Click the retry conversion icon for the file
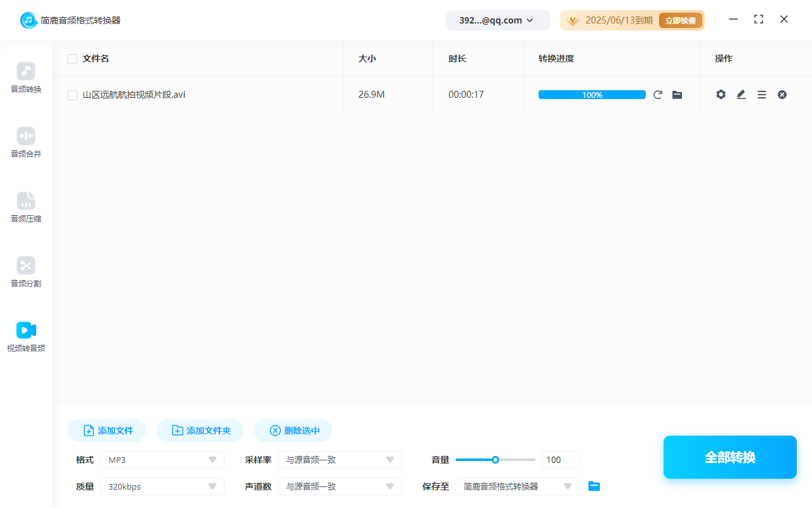Viewport: 812px width, 508px height. coord(658,94)
